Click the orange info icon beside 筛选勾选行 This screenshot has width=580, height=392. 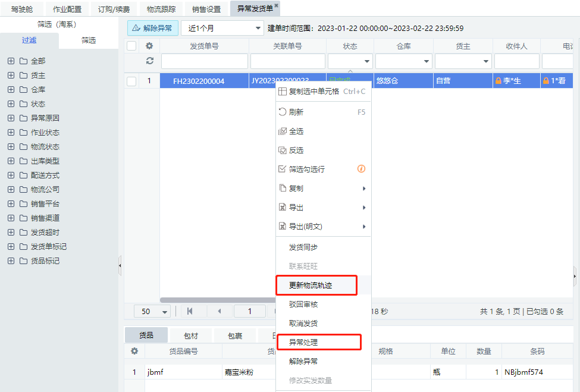pyautogui.click(x=361, y=169)
